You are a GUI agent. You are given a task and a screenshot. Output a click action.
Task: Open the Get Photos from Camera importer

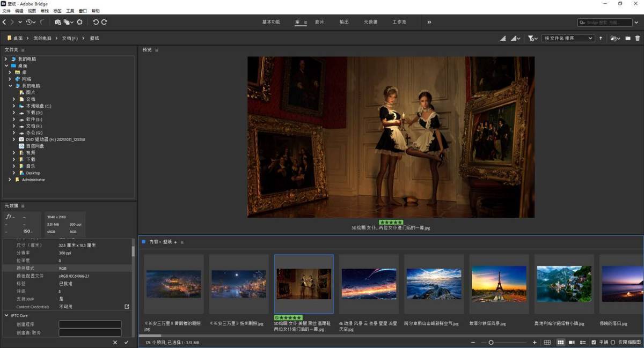[x=57, y=22]
